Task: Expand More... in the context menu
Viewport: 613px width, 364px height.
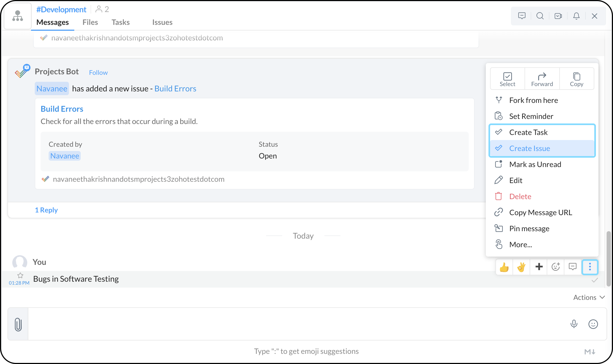Action: click(x=520, y=245)
